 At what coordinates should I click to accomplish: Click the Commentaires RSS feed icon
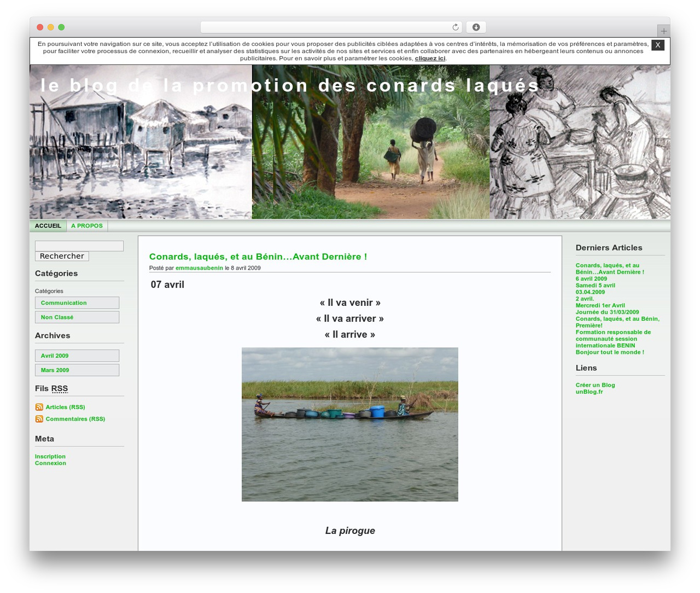tap(39, 419)
